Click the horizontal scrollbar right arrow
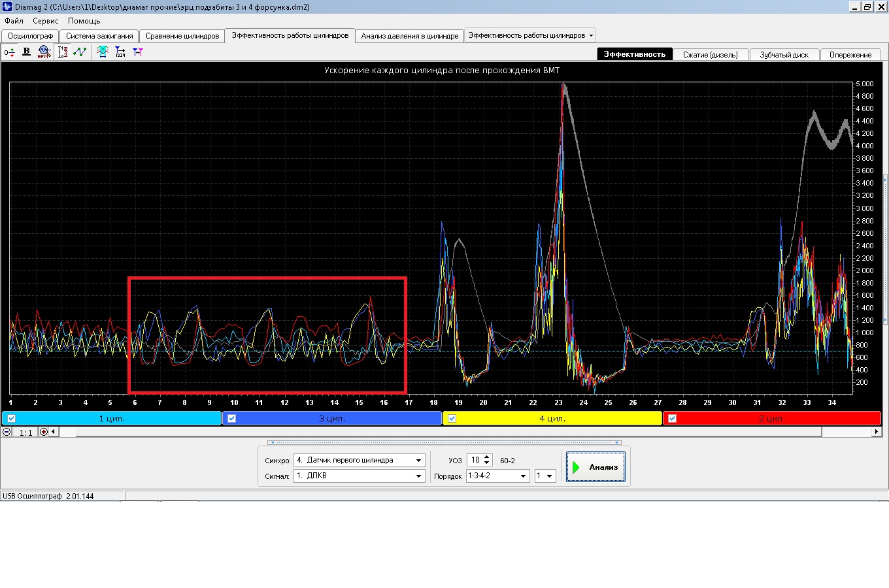Screen dimensions: 889x588 pyautogui.click(x=877, y=432)
